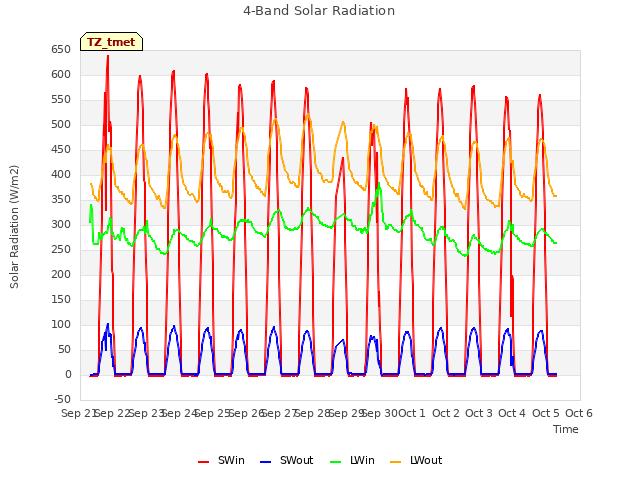The height and width of the screenshot is (480, 640).
Task: Click the 650 y-axis tick label
Action: click(x=61, y=50)
